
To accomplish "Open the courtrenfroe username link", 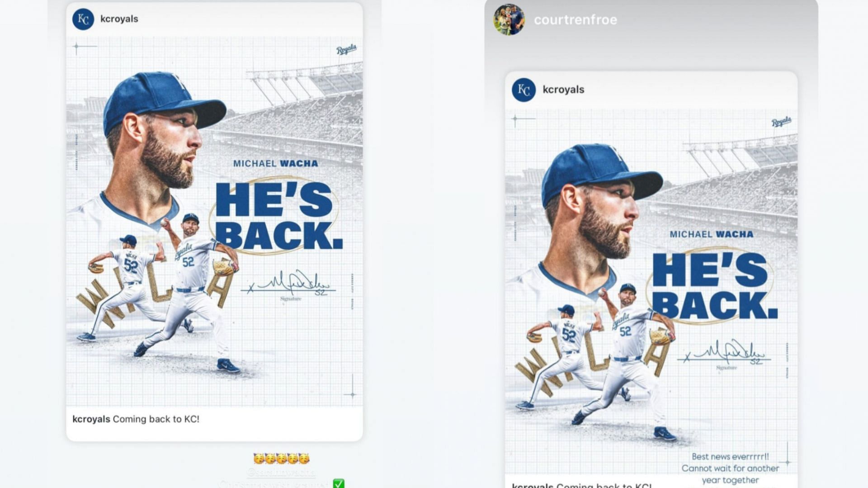I will tap(575, 20).
